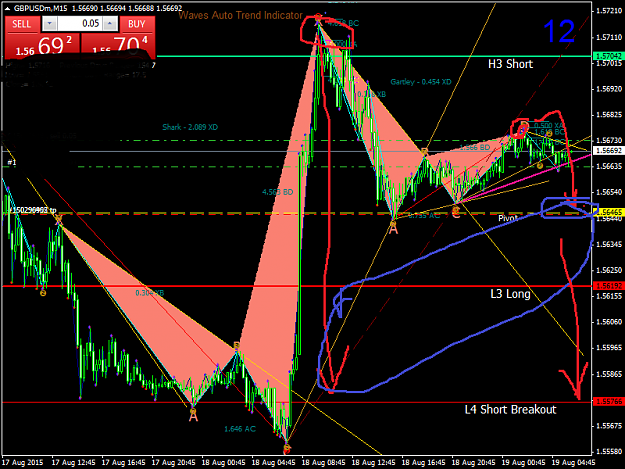Click the X point of left pattern

pyautogui.click(x=59, y=219)
